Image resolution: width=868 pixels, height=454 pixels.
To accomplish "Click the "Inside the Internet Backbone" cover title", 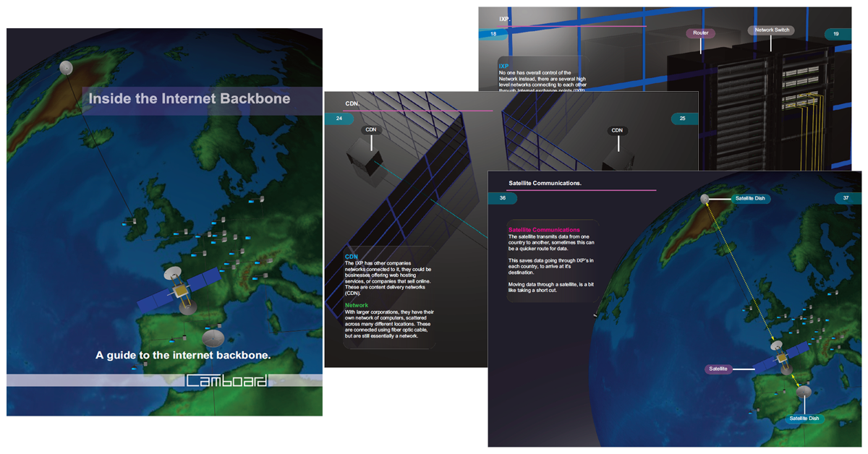I will point(190,99).
